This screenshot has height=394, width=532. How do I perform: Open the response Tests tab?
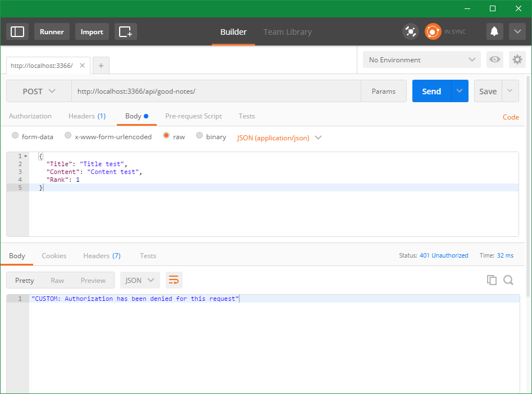pyautogui.click(x=148, y=256)
